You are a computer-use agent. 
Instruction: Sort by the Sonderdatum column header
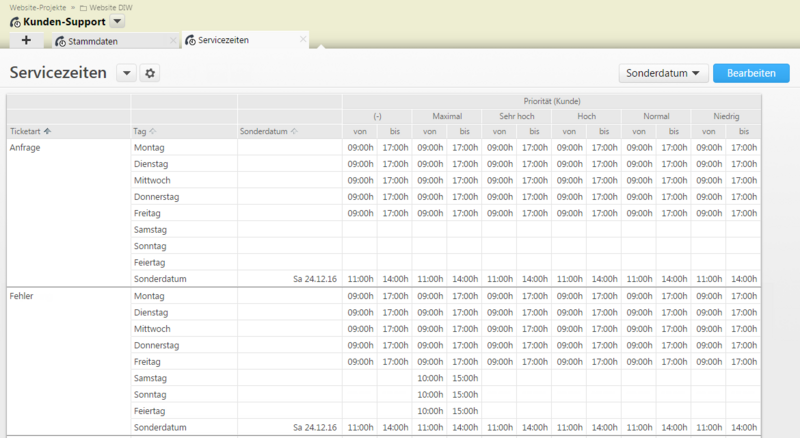(290, 131)
